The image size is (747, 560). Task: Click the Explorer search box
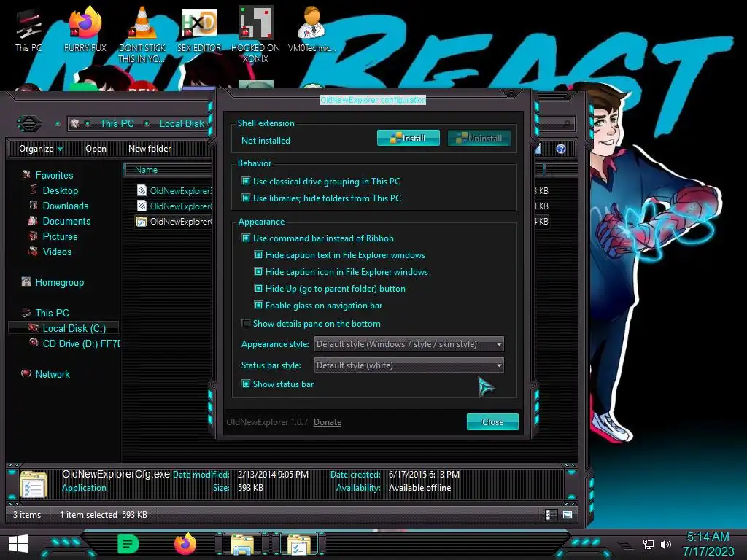coord(557,124)
